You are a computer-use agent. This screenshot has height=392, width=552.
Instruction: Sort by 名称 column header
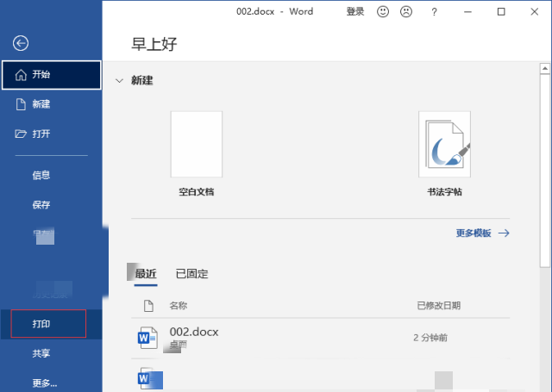pos(179,306)
